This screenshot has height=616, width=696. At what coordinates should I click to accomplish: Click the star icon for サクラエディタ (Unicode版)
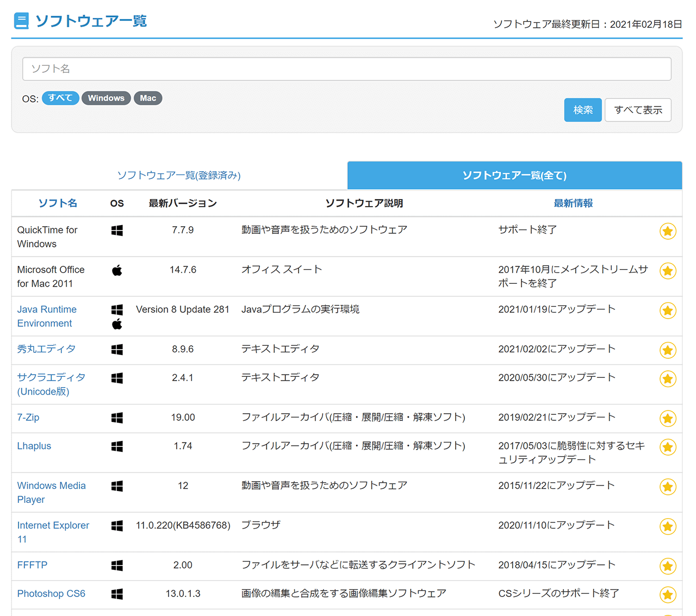point(668,378)
